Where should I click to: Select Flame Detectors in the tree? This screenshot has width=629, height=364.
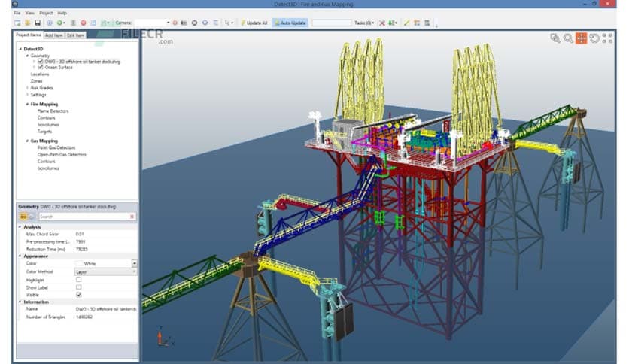[53, 111]
